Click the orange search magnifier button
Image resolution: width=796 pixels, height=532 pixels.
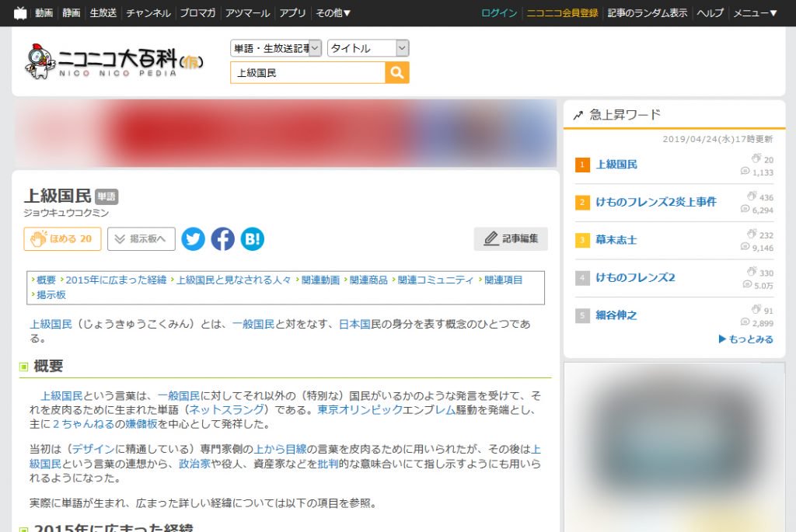pyautogui.click(x=397, y=72)
